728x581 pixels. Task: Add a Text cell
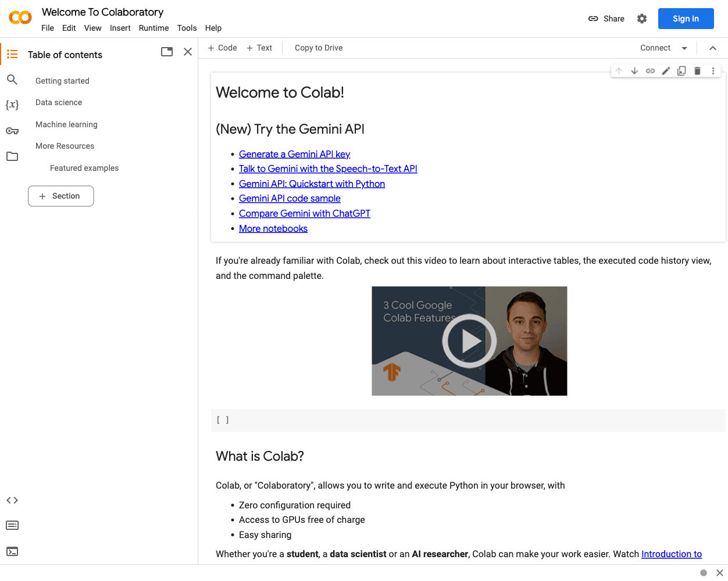coord(259,48)
